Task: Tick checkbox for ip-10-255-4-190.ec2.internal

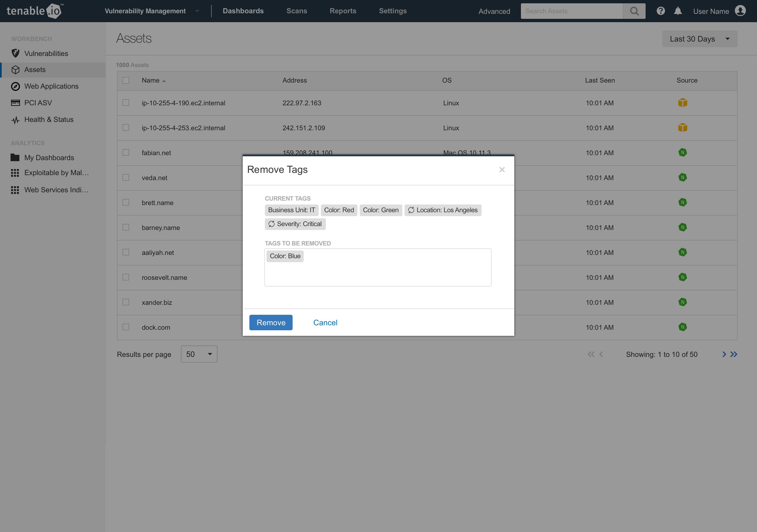Action: 126,103
